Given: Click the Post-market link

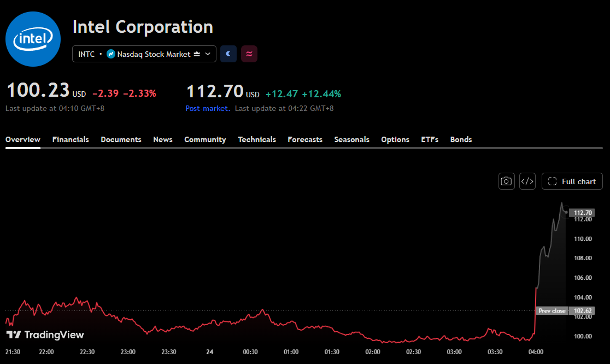Looking at the screenshot, I should click(x=208, y=109).
